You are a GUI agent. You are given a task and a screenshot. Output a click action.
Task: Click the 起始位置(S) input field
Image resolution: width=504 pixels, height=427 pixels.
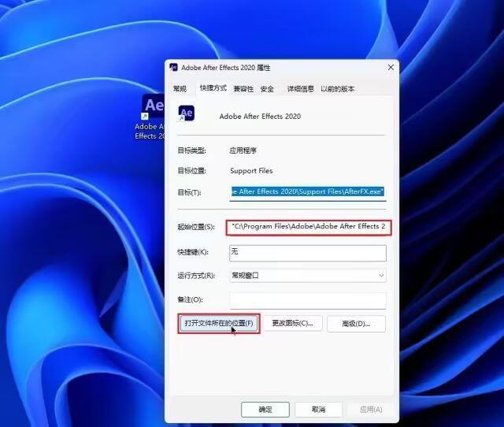click(x=309, y=228)
